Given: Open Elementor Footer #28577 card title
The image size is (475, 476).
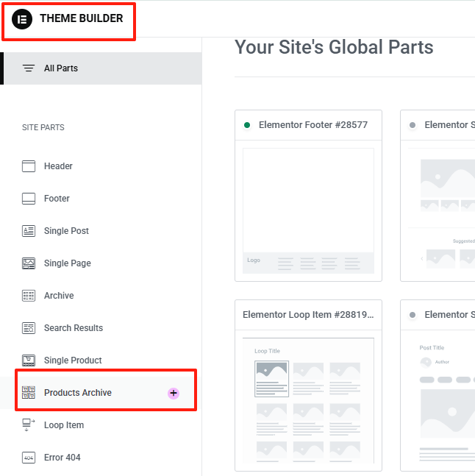Looking at the screenshot, I should 313,125.
